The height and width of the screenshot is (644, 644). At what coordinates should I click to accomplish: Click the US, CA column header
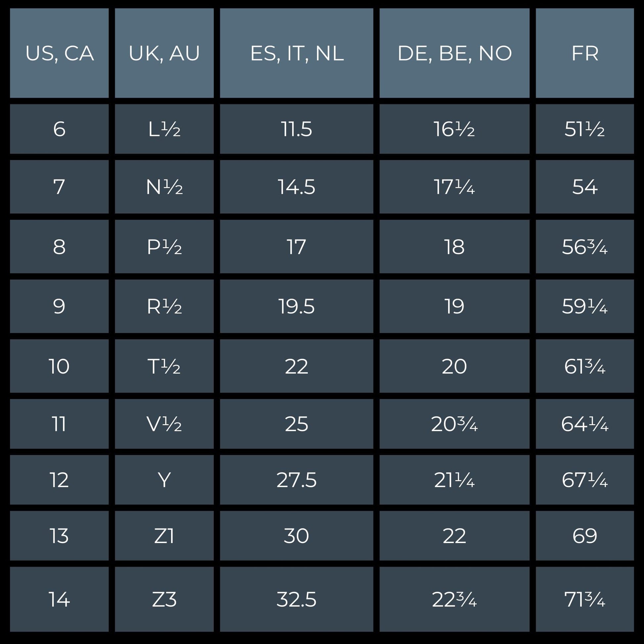59,53
